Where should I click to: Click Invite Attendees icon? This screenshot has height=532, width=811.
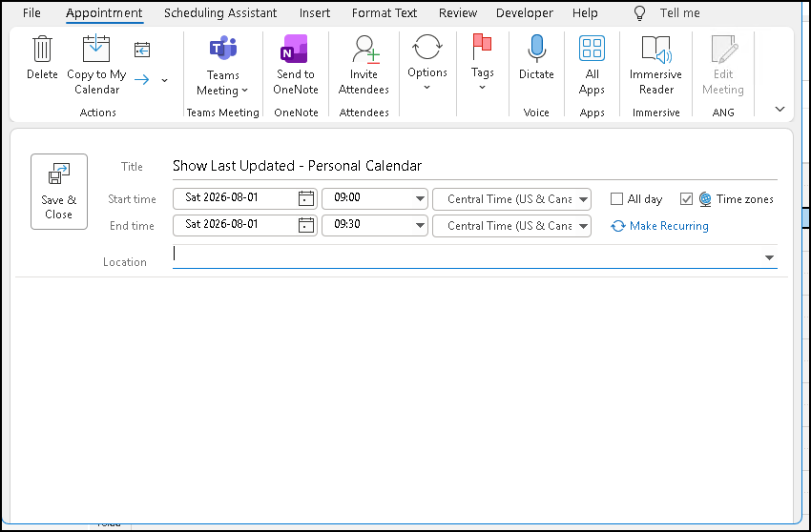[365, 50]
